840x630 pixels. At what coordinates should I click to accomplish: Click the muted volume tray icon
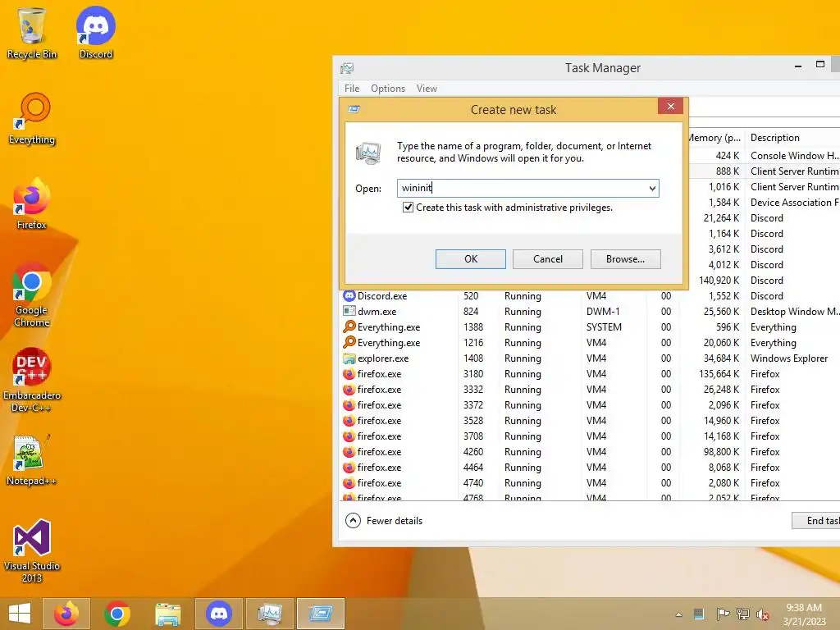pos(763,614)
